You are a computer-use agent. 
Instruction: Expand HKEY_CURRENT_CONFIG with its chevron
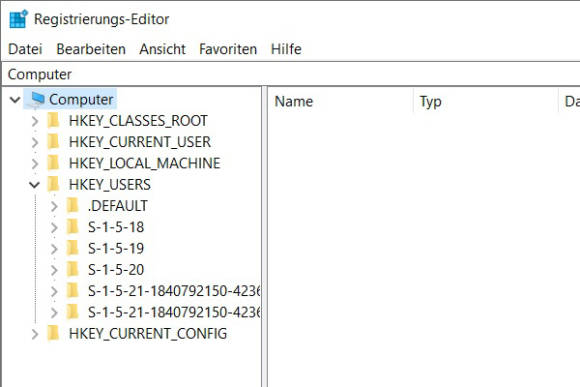[35, 334]
